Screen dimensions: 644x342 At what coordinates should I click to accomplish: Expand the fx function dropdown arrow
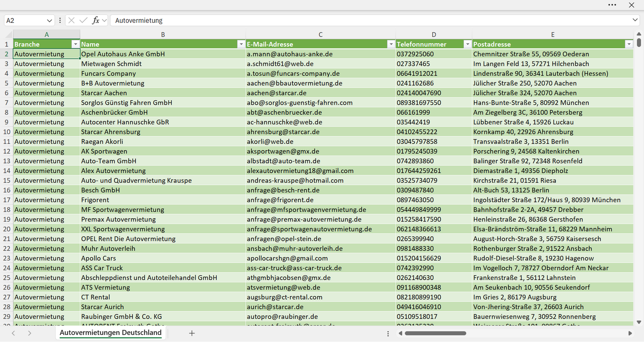click(x=104, y=20)
